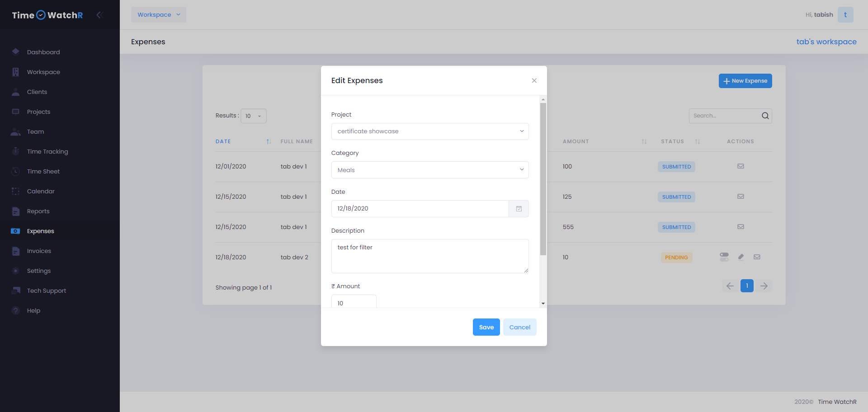The width and height of the screenshot is (868, 412).
Task: Click the Amount input field
Action: coord(354,301)
